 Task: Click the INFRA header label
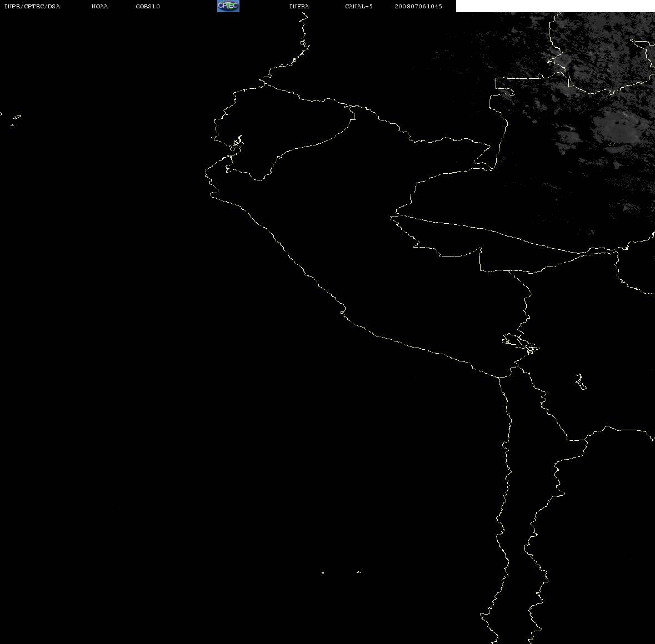click(x=299, y=6)
